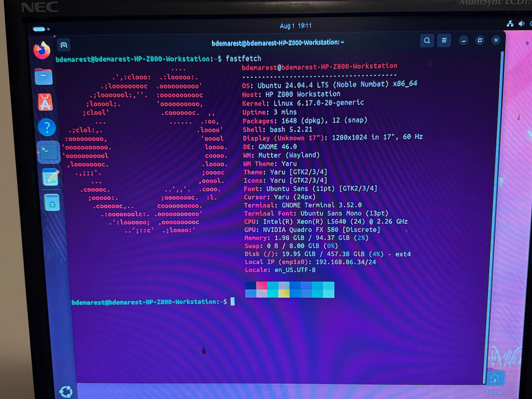Open the terminal hamburger menu

tap(444, 41)
